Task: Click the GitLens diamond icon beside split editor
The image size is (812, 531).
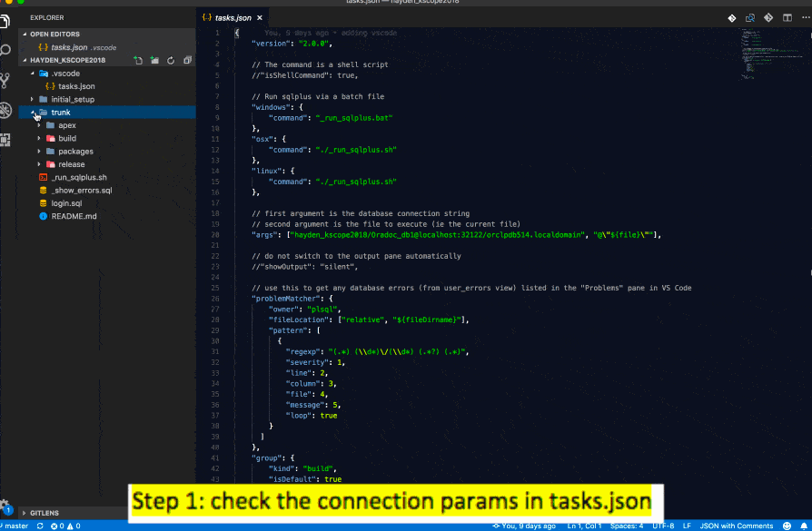Action: pos(768,17)
